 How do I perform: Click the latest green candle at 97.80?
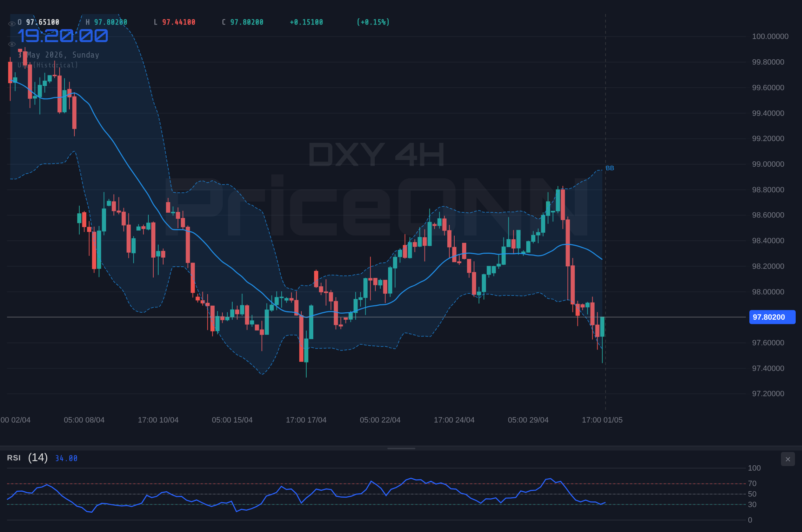click(602, 327)
